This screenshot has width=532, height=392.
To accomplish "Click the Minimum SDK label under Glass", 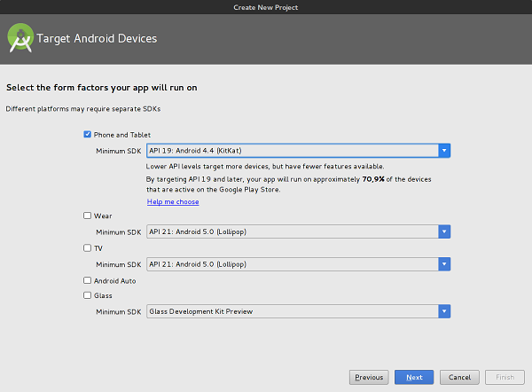I will pos(119,311).
